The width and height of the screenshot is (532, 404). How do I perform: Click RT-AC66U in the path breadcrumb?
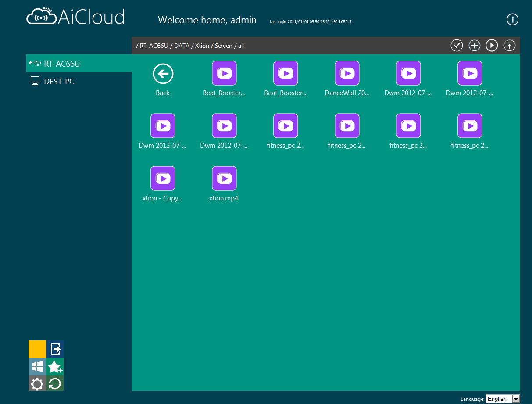pyautogui.click(x=154, y=46)
